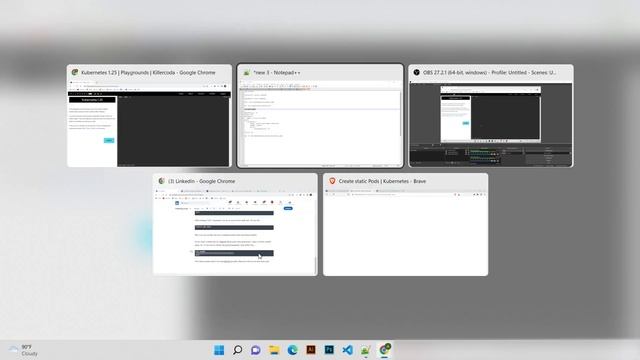Click the Brave lion icon beside 'Create static Pods'

[332, 181]
